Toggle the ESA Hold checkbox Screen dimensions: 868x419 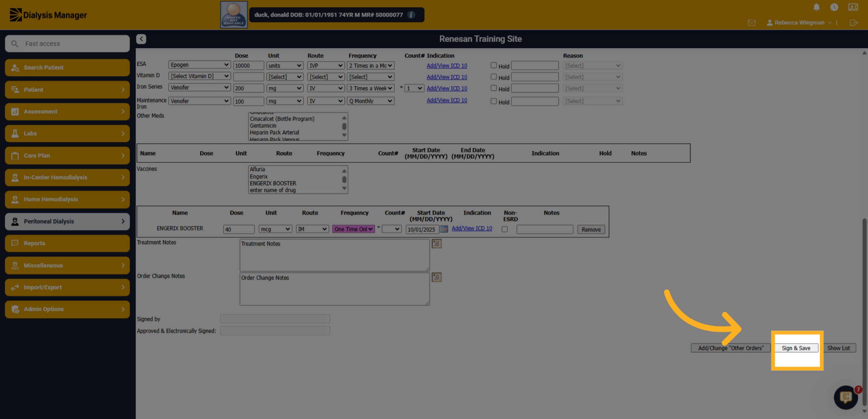pyautogui.click(x=493, y=65)
